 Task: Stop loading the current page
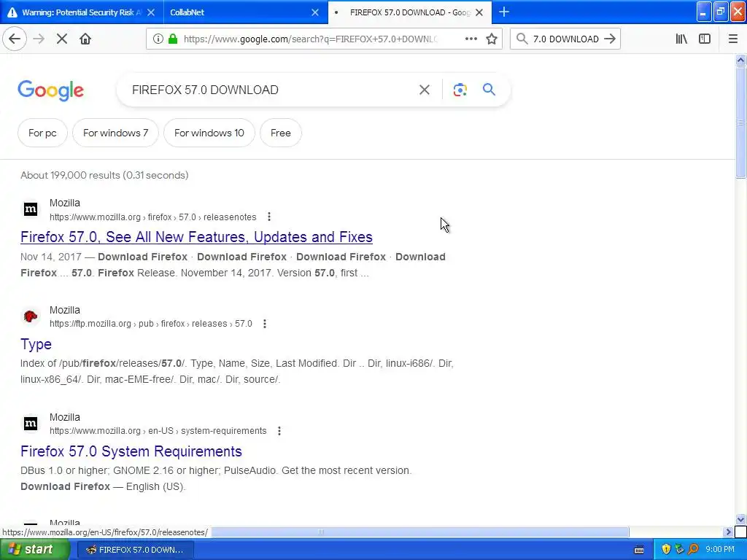(x=62, y=39)
